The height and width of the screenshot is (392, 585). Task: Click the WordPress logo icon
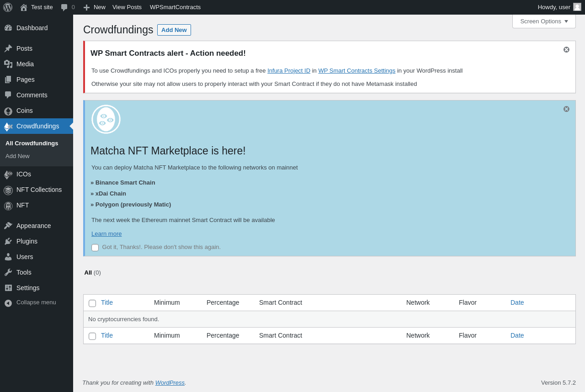8,7
